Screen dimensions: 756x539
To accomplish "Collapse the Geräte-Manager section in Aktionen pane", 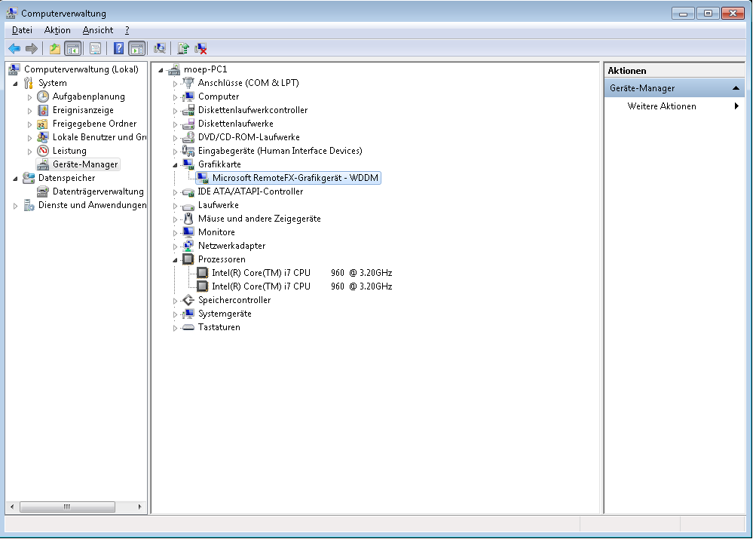I will click(736, 89).
